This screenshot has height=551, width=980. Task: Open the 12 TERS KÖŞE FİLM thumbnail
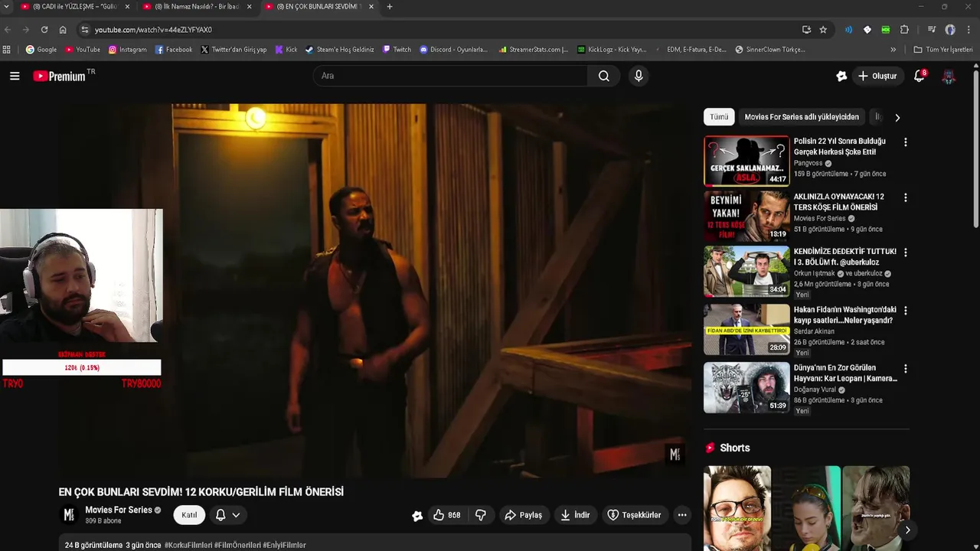(x=746, y=216)
